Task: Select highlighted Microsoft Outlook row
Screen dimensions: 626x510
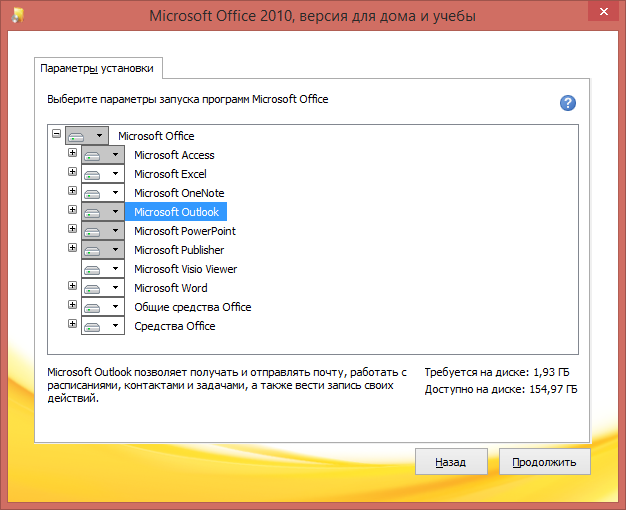Action: [x=176, y=212]
